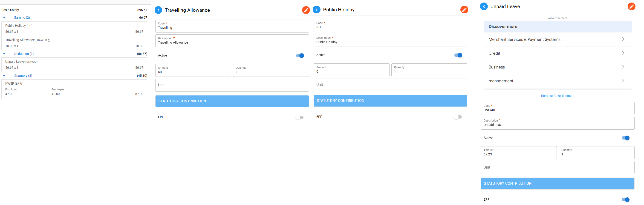Select Unpaid Leave (UNPAID) deduction row

pyautogui.click(x=74, y=65)
